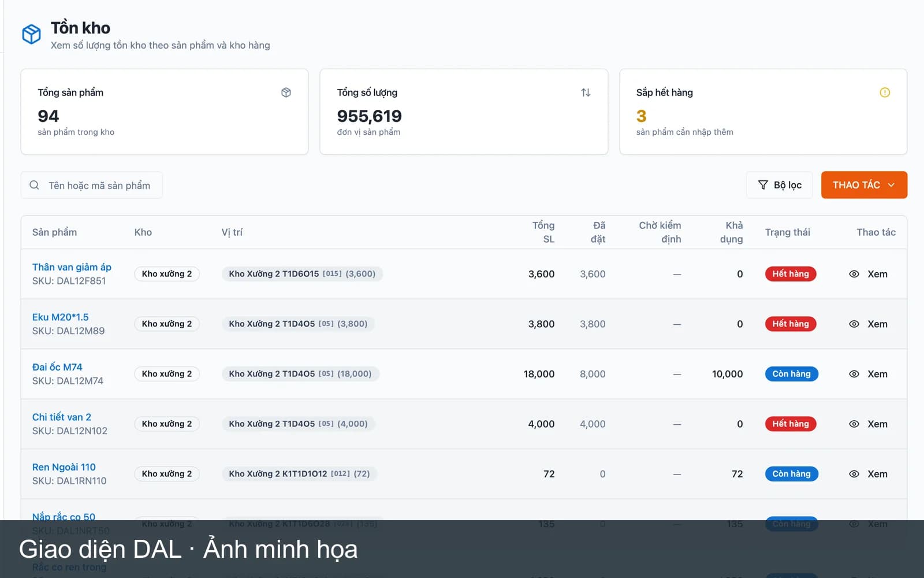Open Chi tiết van 2 product link
The image size is (924, 578).
[x=62, y=417]
